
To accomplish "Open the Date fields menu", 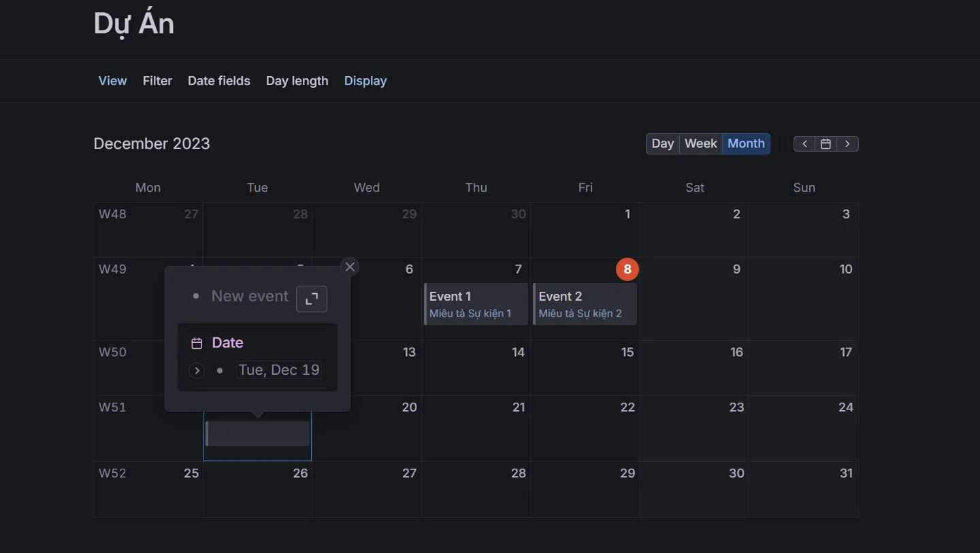I will [x=219, y=81].
